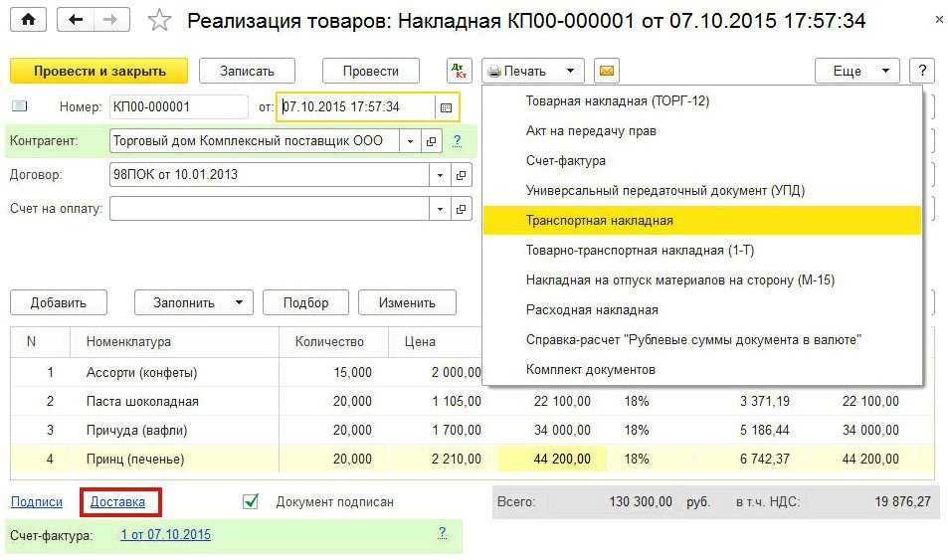Toggle Документ подписан checkbox
Screen dimensions: 948x560
[251, 501]
